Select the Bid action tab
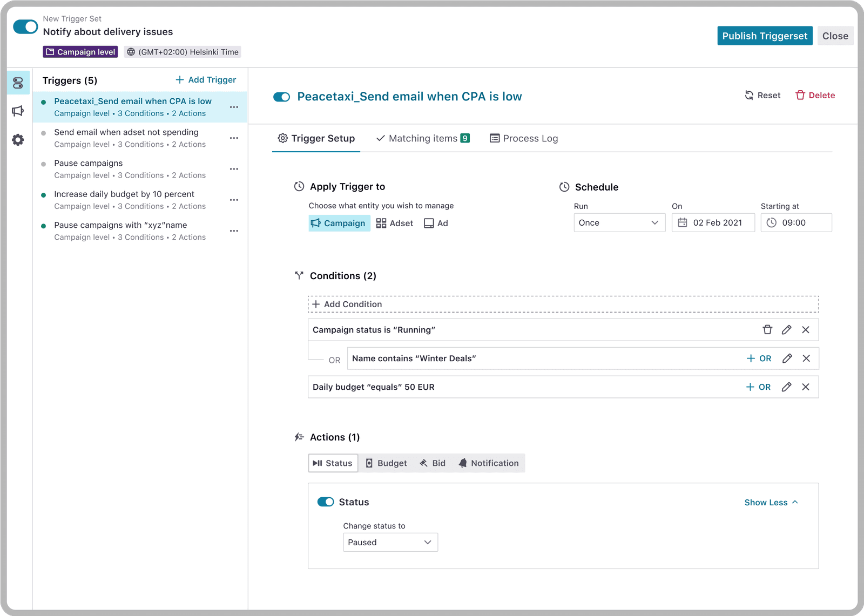The height and width of the screenshot is (616, 864). [x=433, y=463]
